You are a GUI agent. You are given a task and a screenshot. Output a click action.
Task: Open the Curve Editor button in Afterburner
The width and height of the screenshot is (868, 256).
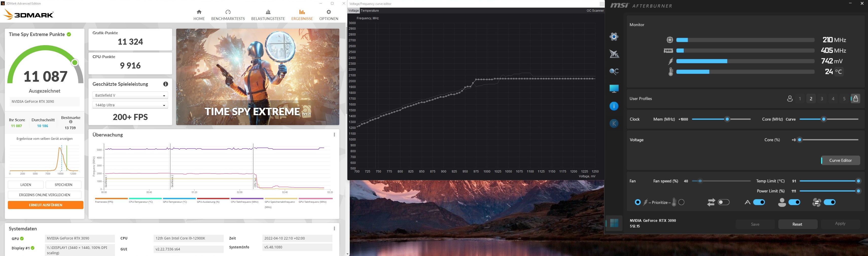[840, 161]
